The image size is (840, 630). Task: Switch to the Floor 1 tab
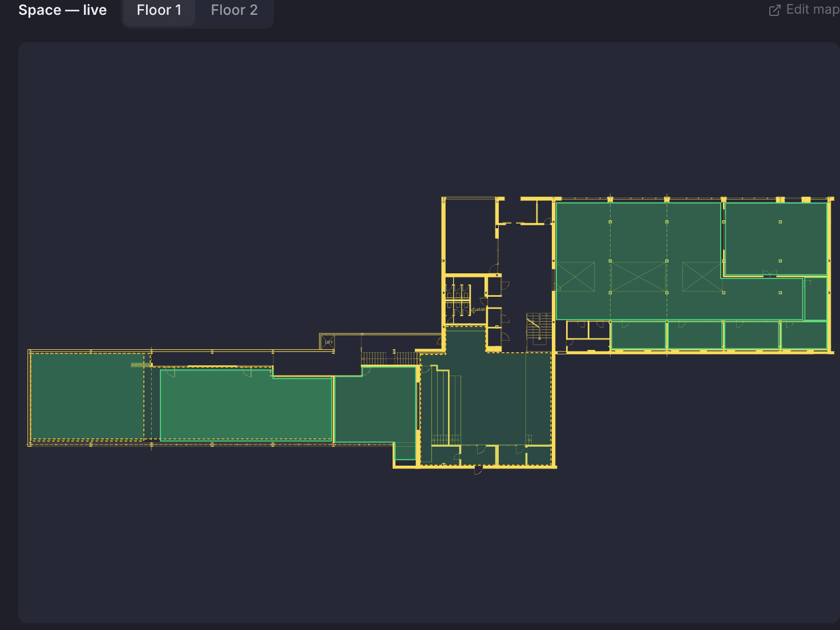pyautogui.click(x=159, y=10)
